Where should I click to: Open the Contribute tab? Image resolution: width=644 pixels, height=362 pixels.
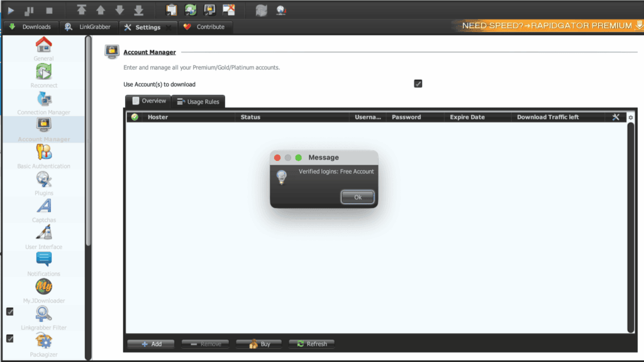pyautogui.click(x=204, y=26)
